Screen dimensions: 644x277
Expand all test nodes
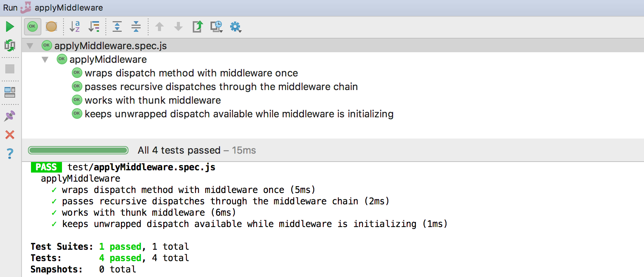pos(117,26)
